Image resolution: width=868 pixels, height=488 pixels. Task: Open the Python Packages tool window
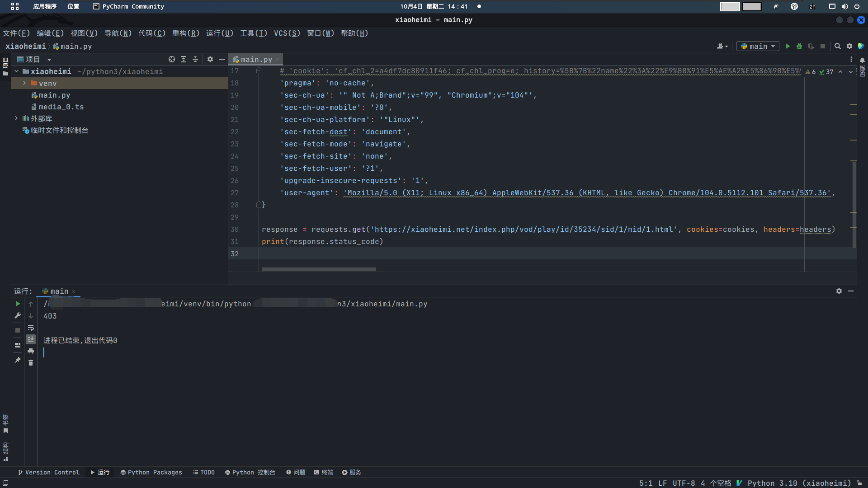[151, 472]
